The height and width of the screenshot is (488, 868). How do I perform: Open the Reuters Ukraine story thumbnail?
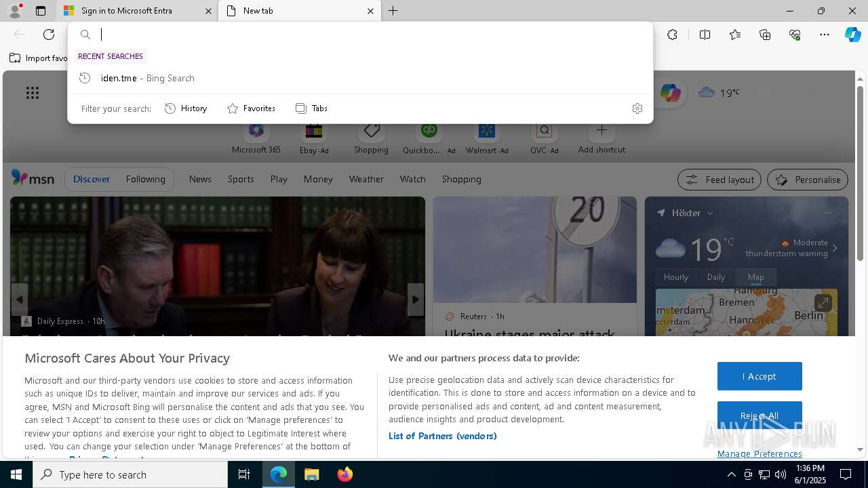535,249
